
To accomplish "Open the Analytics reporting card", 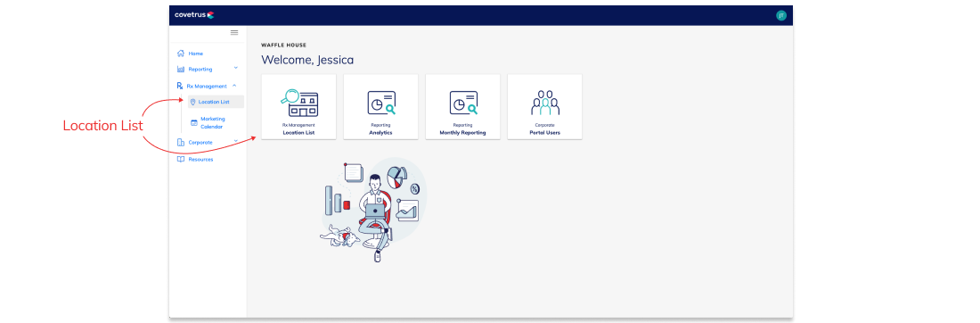I will click(380, 106).
